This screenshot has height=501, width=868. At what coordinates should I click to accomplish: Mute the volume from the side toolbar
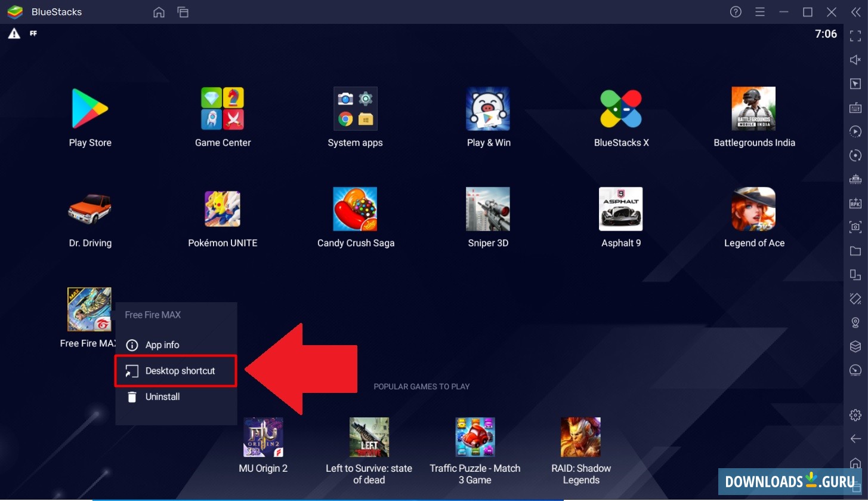click(x=855, y=60)
